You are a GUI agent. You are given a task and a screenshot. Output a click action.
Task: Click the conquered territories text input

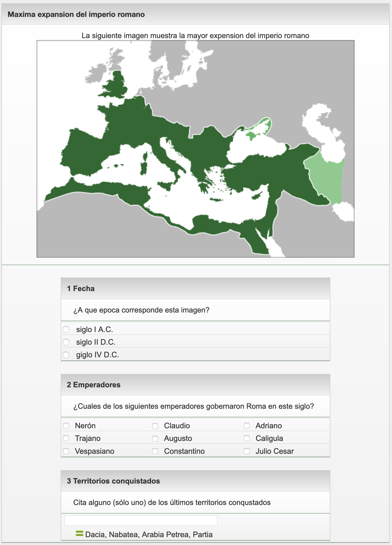point(141,520)
